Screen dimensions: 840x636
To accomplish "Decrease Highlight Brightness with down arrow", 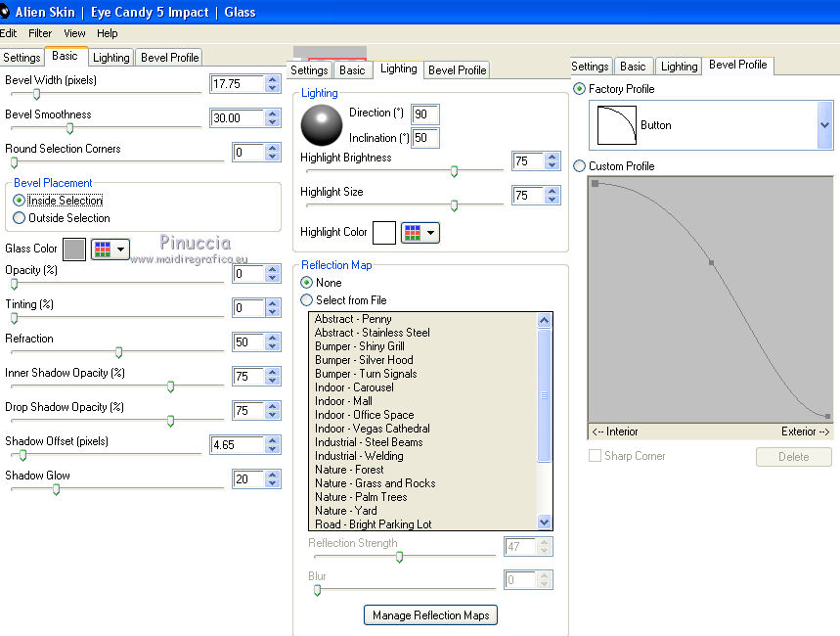I will (553, 166).
